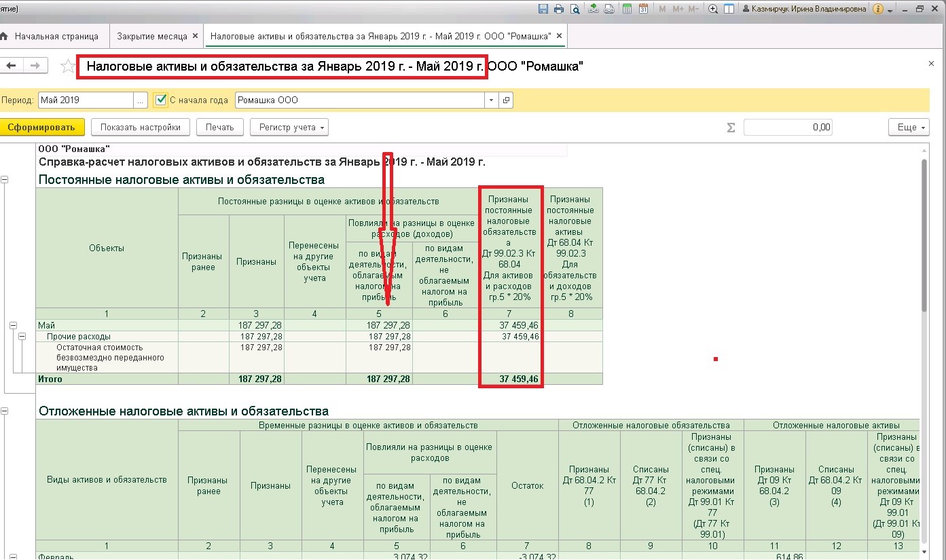The width and height of the screenshot is (946, 560).
Task: Collapse the 'Прочие расходы' row group
Action: [22, 337]
